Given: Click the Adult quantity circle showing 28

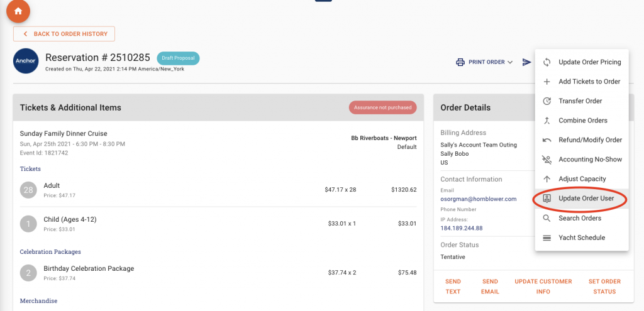Looking at the screenshot, I should pos(28,190).
